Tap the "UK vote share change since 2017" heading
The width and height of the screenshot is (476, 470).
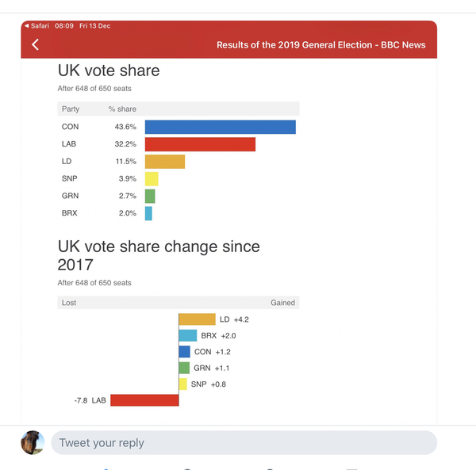159,255
